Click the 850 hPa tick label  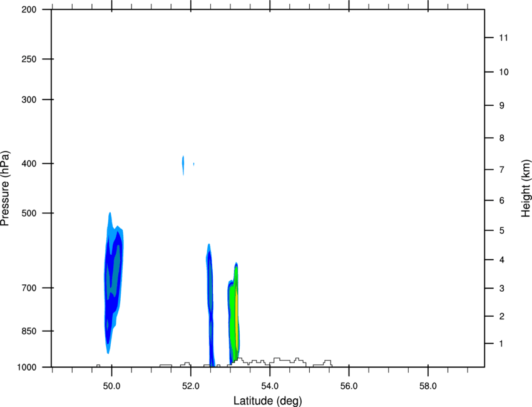click(29, 331)
